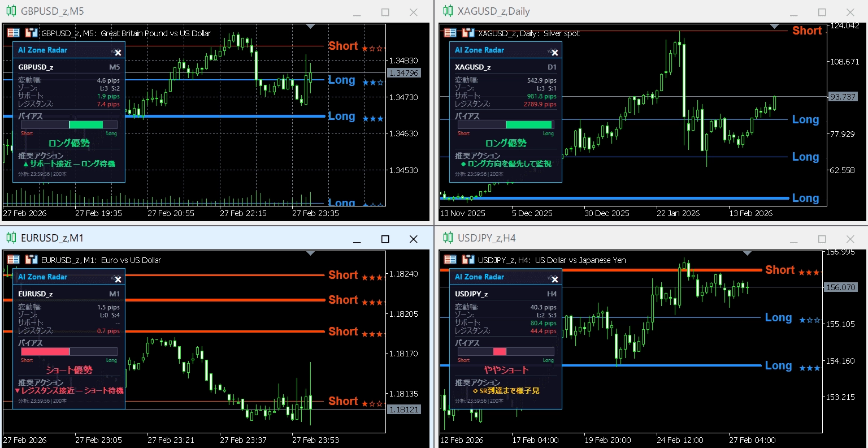868x448 pixels.
Task: Click the chart shift triangle atop GBPUSD chart
Action: (x=310, y=26)
